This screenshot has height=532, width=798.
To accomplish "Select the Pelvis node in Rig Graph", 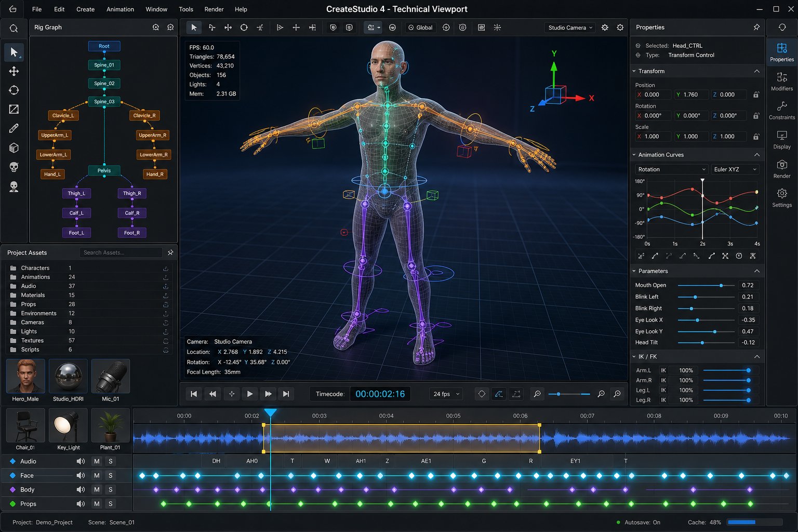I will click(x=104, y=170).
